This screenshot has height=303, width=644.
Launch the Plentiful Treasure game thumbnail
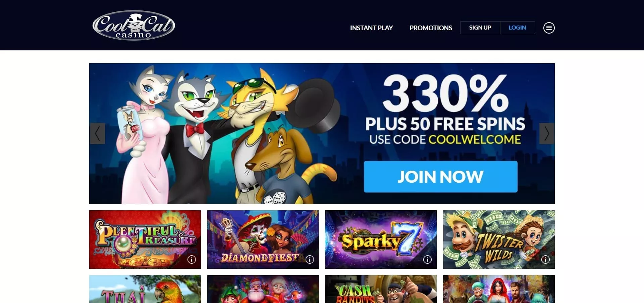145,240
